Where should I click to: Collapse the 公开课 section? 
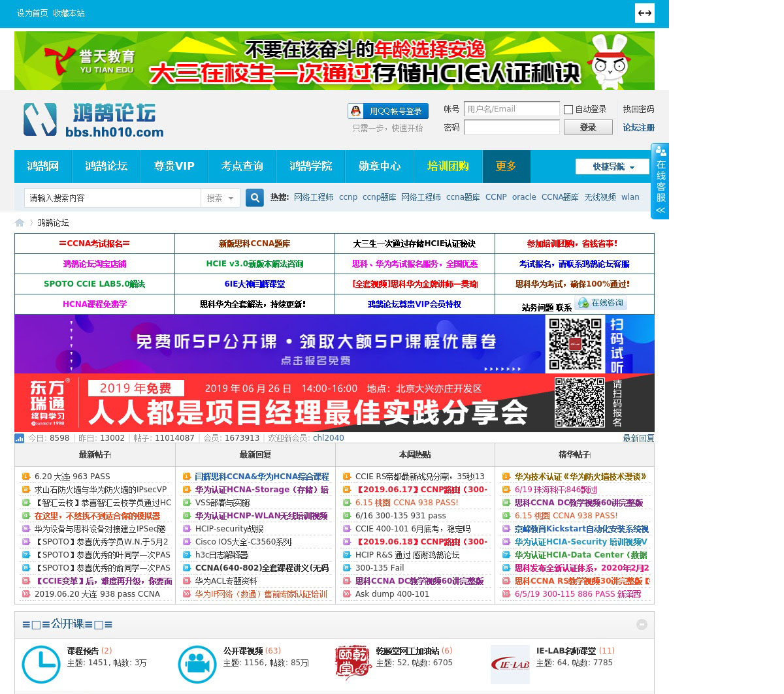tap(642, 624)
